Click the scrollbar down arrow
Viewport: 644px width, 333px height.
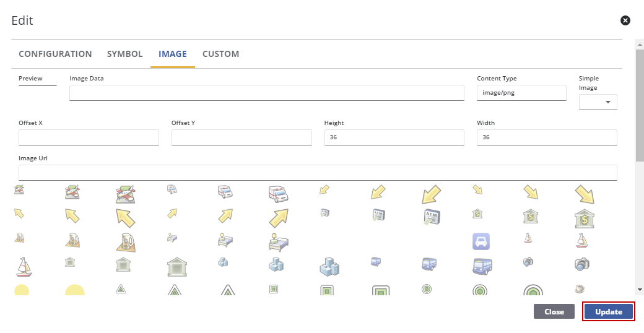(x=640, y=289)
